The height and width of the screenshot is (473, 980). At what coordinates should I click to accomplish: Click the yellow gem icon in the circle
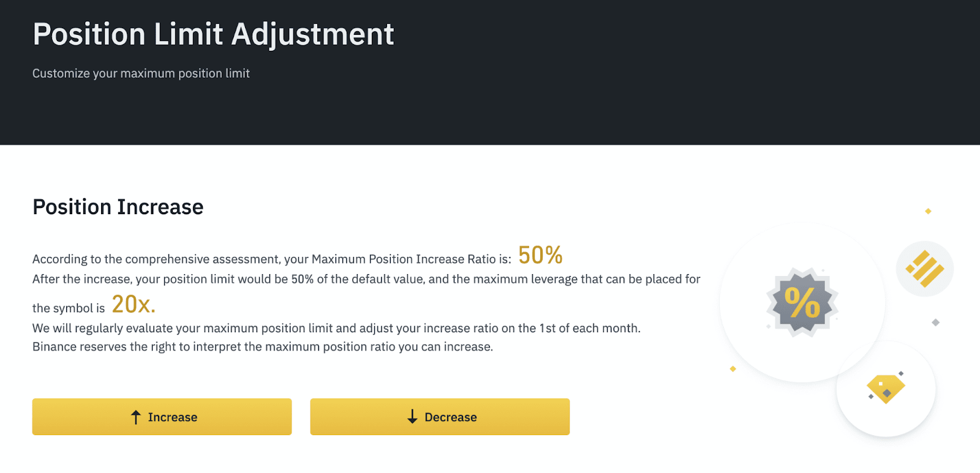pyautogui.click(x=886, y=389)
